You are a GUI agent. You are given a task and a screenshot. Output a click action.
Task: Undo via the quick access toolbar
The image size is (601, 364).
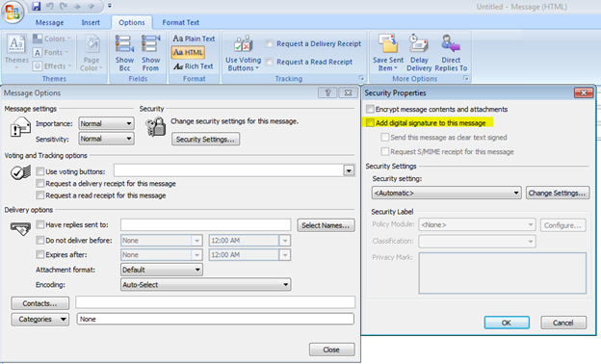click(50, 6)
